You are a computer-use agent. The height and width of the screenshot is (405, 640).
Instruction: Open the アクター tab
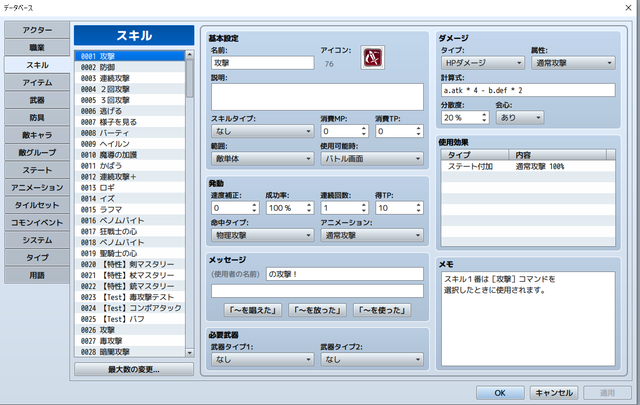pos(37,30)
